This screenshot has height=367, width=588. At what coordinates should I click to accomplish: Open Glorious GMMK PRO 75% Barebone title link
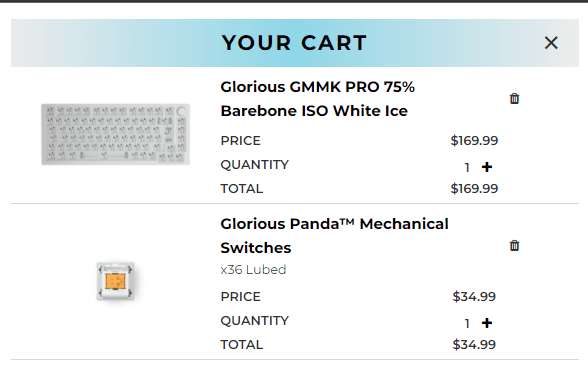pyautogui.click(x=317, y=99)
